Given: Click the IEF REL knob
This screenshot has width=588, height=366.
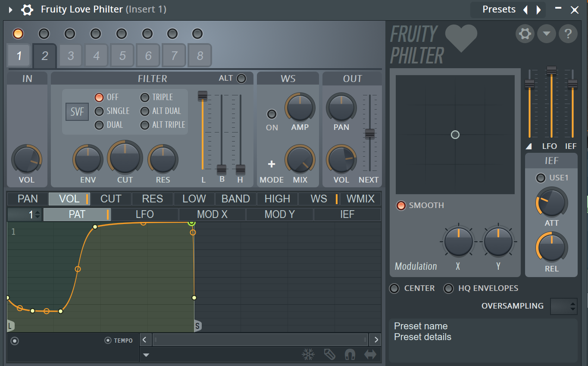Looking at the screenshot, I should [x=552, y=248].
